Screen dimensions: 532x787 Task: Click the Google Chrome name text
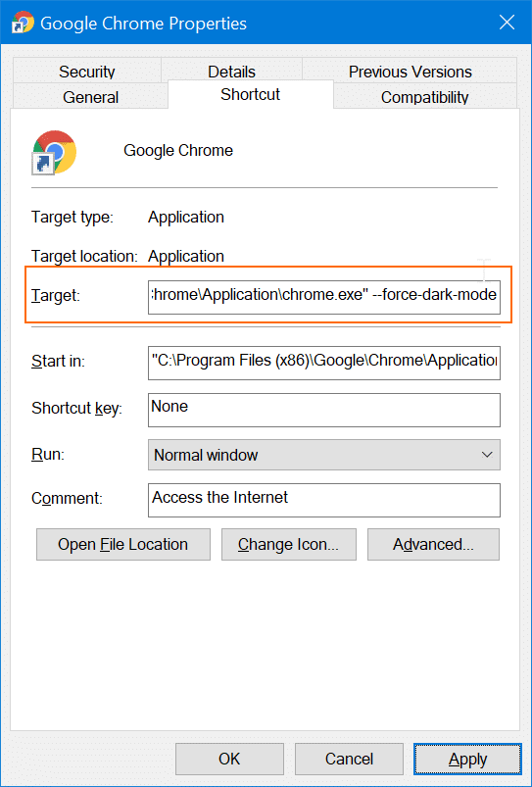pyautogui.click(x=178, y=151)
